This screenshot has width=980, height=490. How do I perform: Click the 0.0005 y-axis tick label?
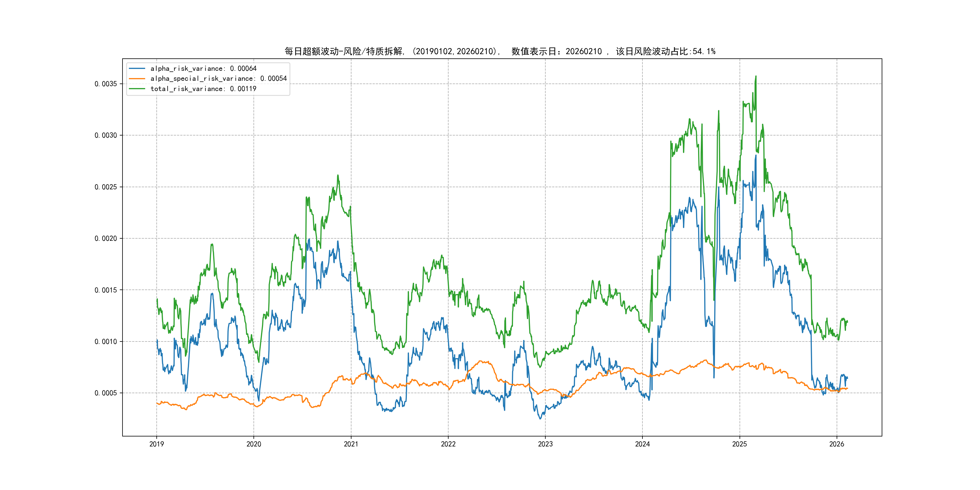pos(106,393)
